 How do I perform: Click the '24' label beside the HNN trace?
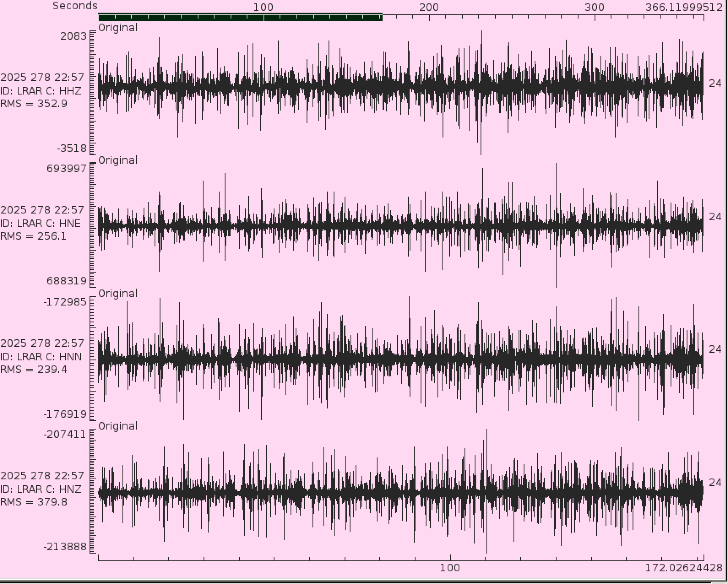tap(715, 349)
